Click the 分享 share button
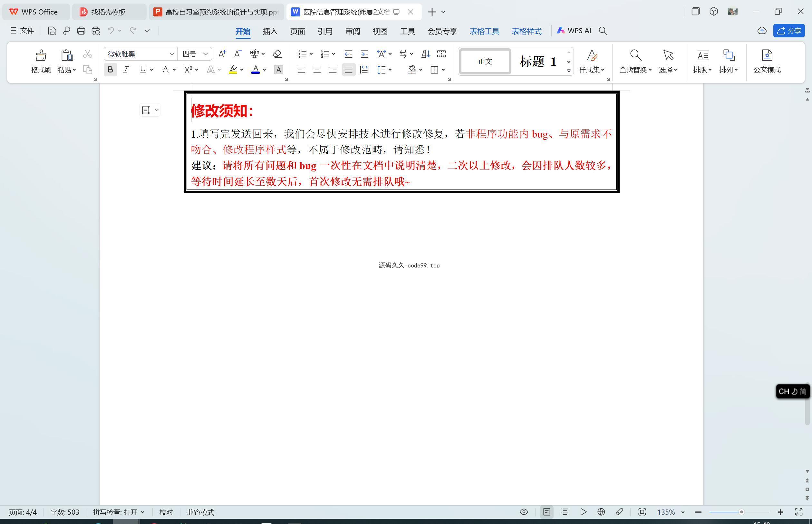The height and width of the screenshot is (524, 812). 789,31
